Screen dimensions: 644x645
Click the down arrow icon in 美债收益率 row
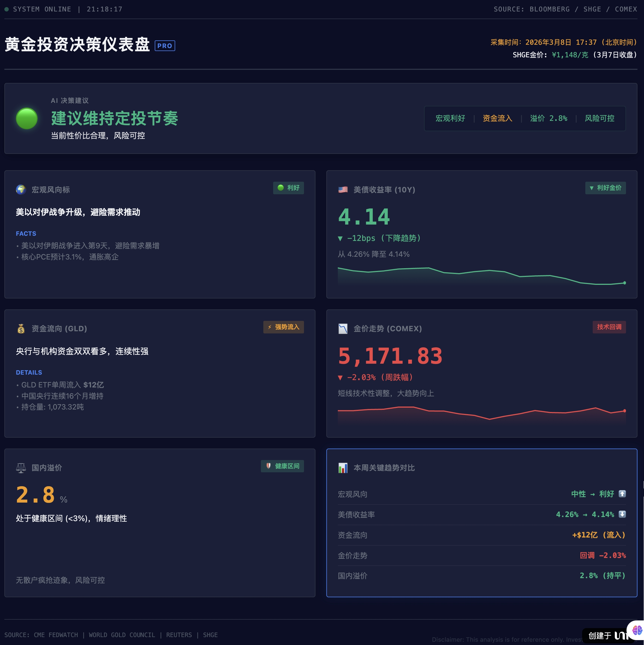pyautogui.click(x=622, y=514)
